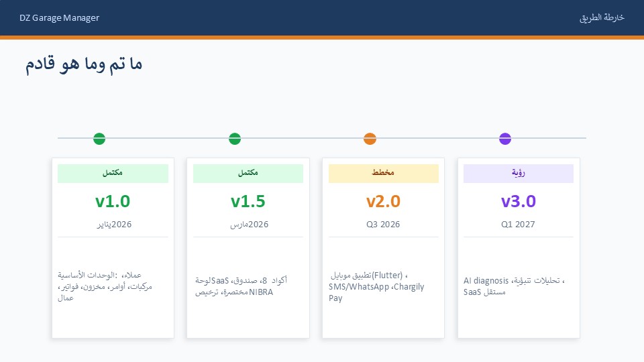Click the خارطة الطريق header label
This screenshot has height=362, width=644.
coord(602,17)
